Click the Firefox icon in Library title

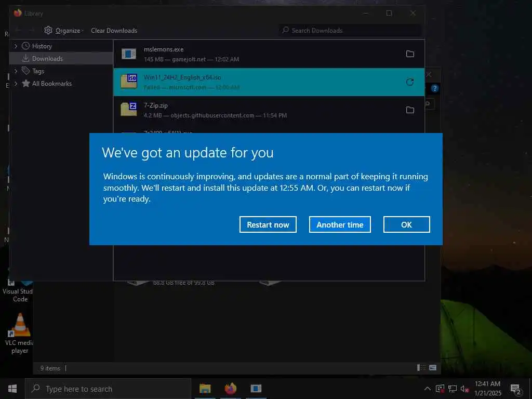coord(18,13)
